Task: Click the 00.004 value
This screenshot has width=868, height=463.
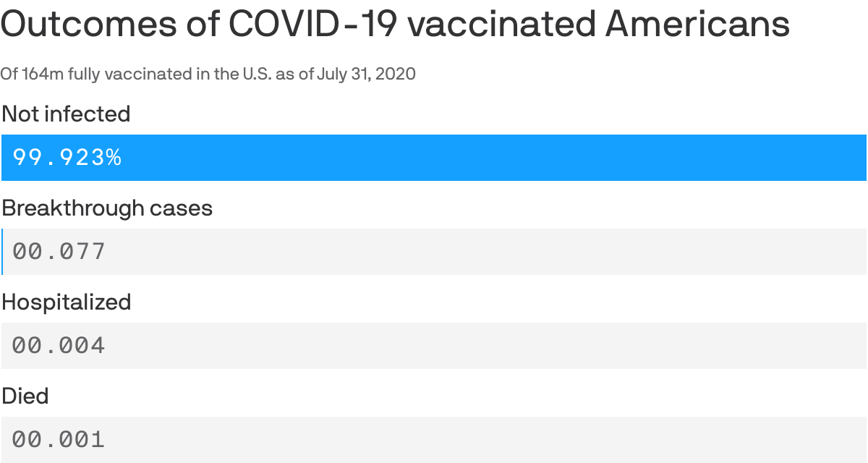Action: (59, 346)
